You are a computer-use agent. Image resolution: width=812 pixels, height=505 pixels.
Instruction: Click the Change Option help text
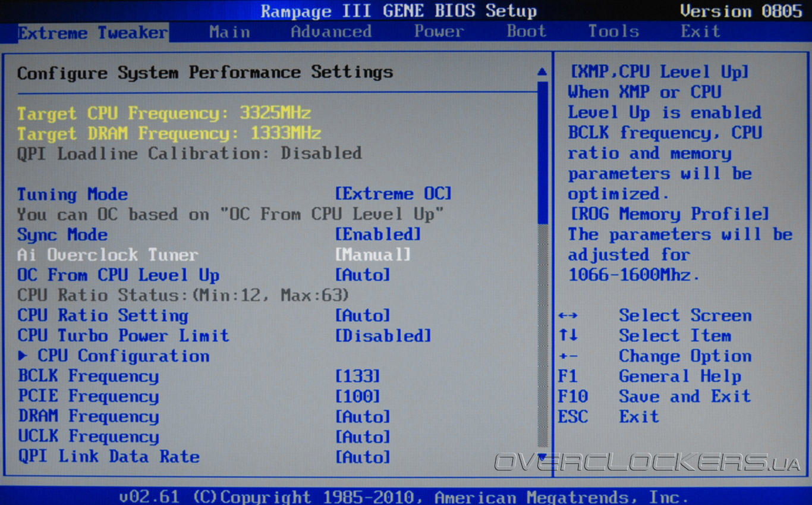click(685, 356)
